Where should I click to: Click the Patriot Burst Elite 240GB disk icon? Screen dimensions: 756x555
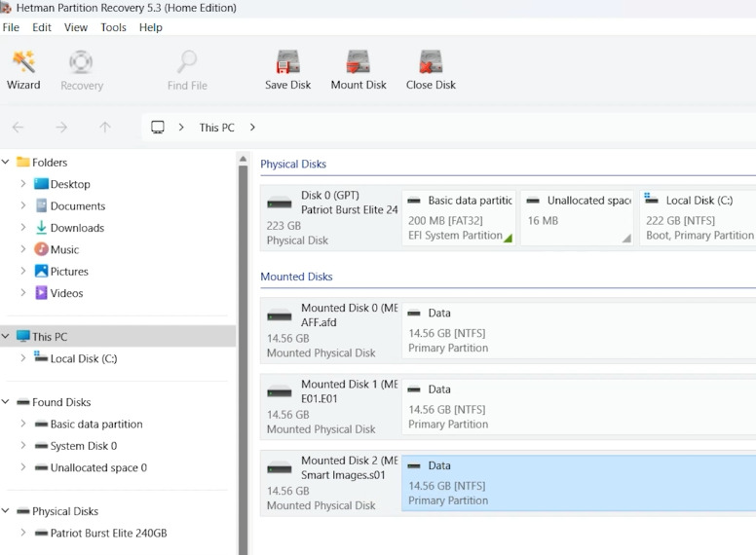click(x=42, y=533)
